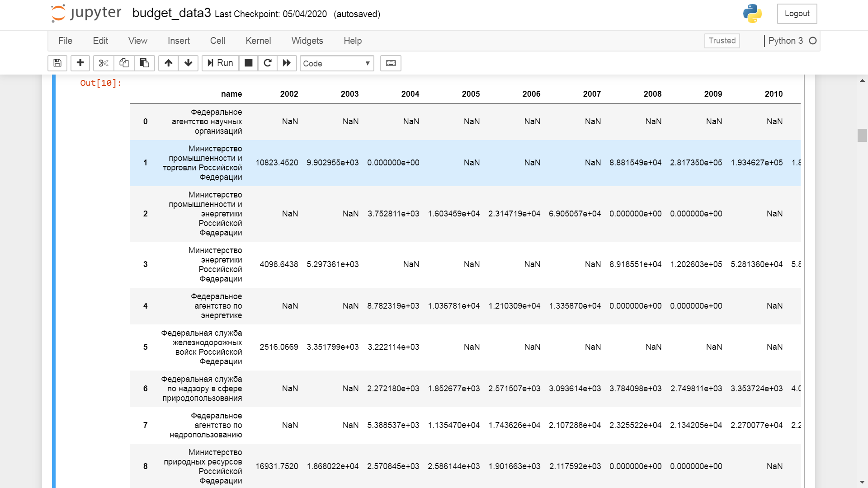Open the Kernel menu
Screen dimensions: 868x488
(258, 41)
